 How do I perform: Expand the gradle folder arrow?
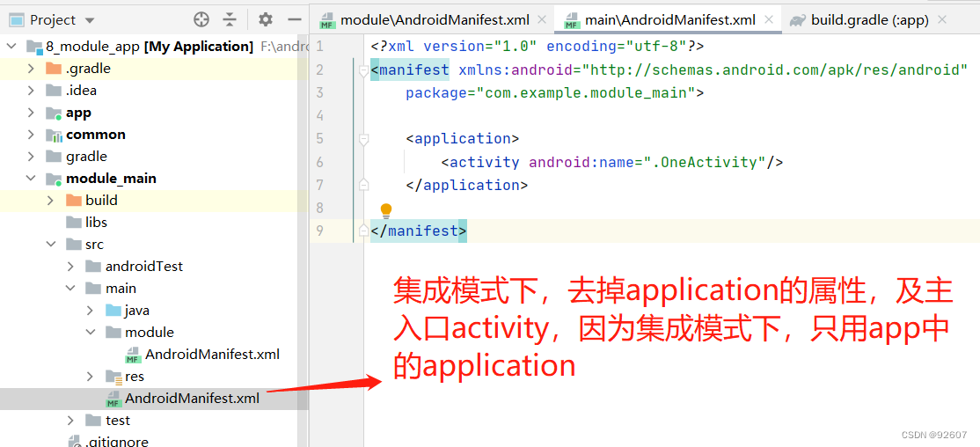tap(31, 157)
